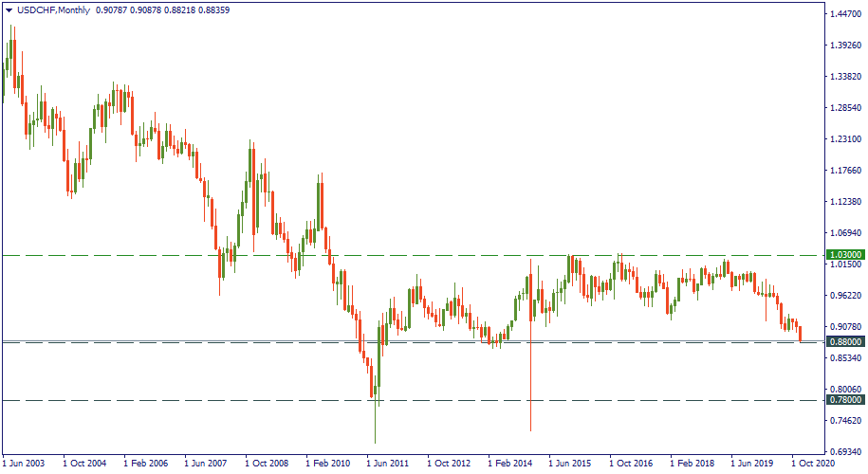Click the 2011 low candle below 0.78000
Viewport: 868px width, 474px height.
(376, 417)
